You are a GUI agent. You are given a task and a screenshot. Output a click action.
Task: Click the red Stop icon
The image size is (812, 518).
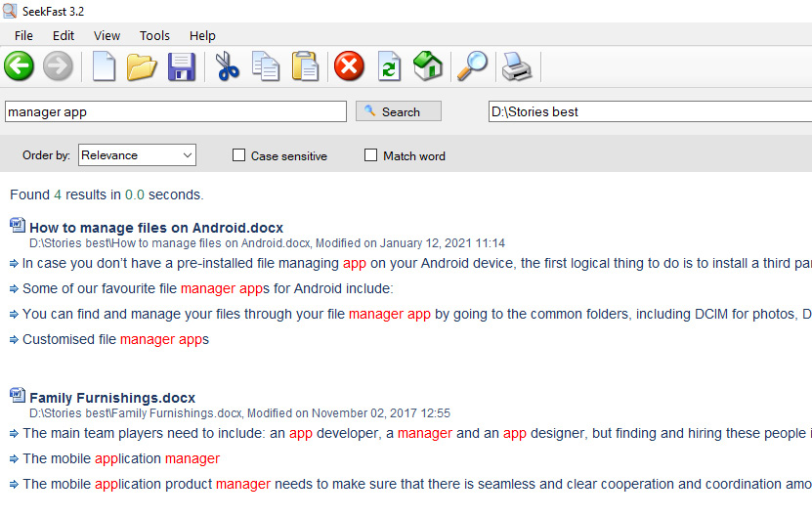click(x=349, y=66)
